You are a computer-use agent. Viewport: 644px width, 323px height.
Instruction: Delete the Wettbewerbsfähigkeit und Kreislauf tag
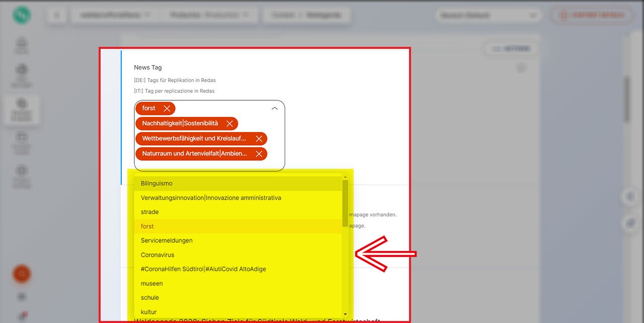coord(259,139)
